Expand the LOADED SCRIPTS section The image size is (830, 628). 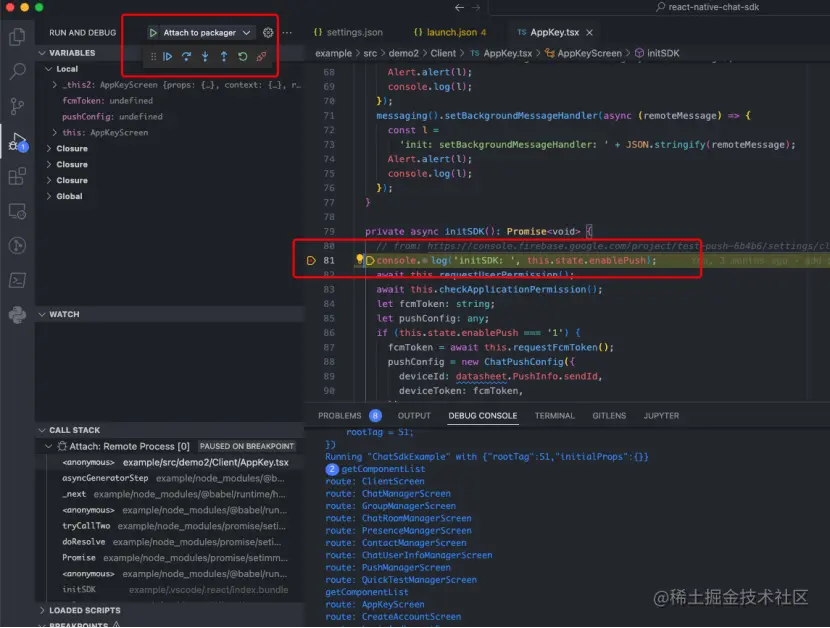pyautogui.click(x=42, y=611)
